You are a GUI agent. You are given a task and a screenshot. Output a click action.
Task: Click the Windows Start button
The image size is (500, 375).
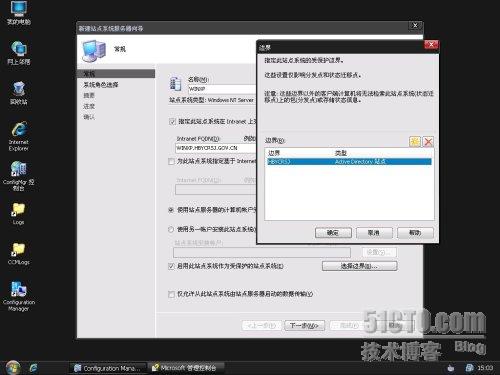tap(13, 368)
